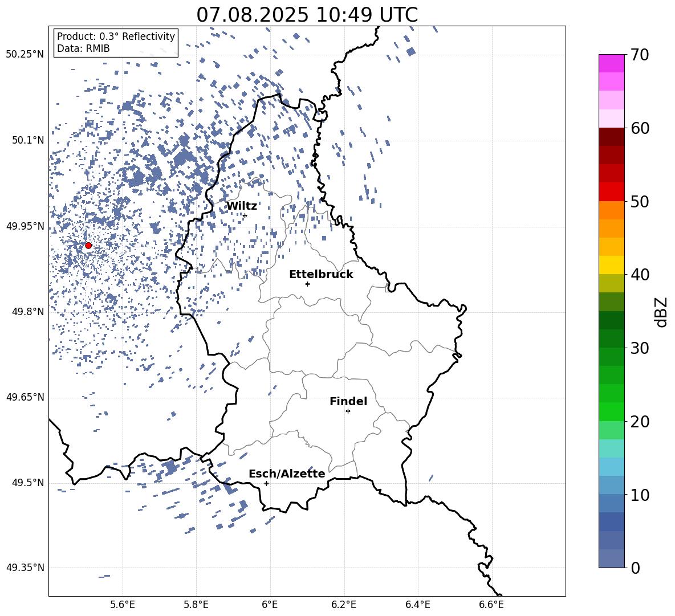Click the magenta color band near 70 dBZ
The width and height of the screenshot is (675, 616).
(x=611, y=63)
